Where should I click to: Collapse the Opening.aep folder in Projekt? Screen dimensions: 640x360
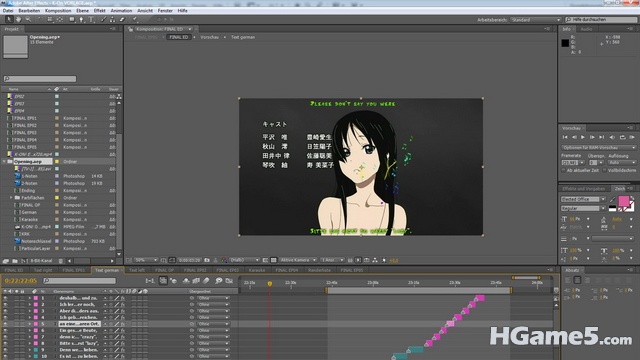(4, 162)
